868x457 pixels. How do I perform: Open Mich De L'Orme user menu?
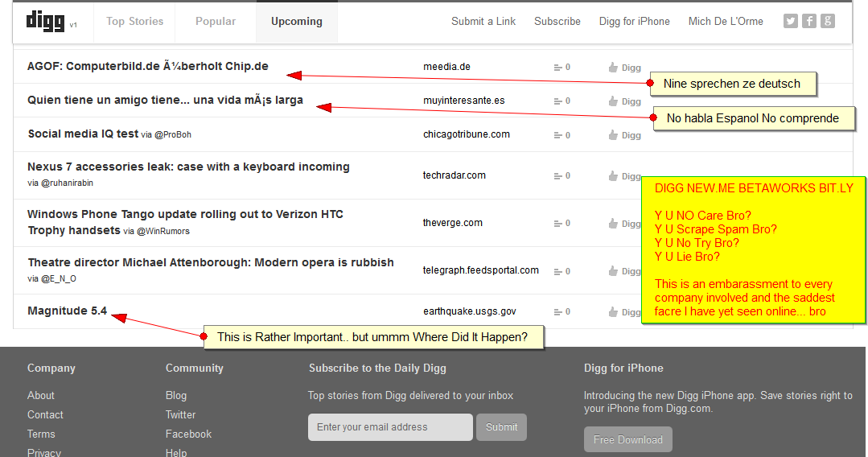tap(726, 22)
